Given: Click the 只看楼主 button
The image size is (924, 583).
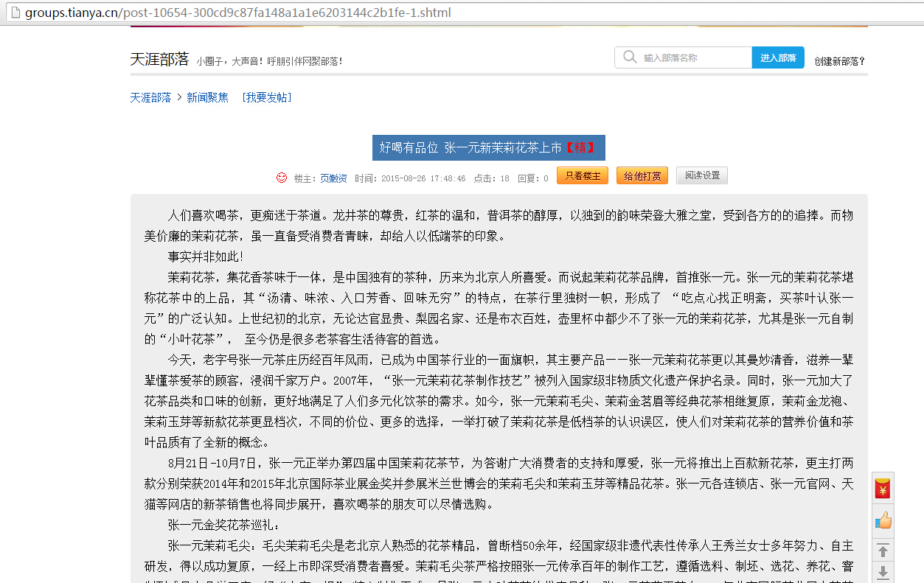Looking at the screenshot, I should [x=583, y=175].
